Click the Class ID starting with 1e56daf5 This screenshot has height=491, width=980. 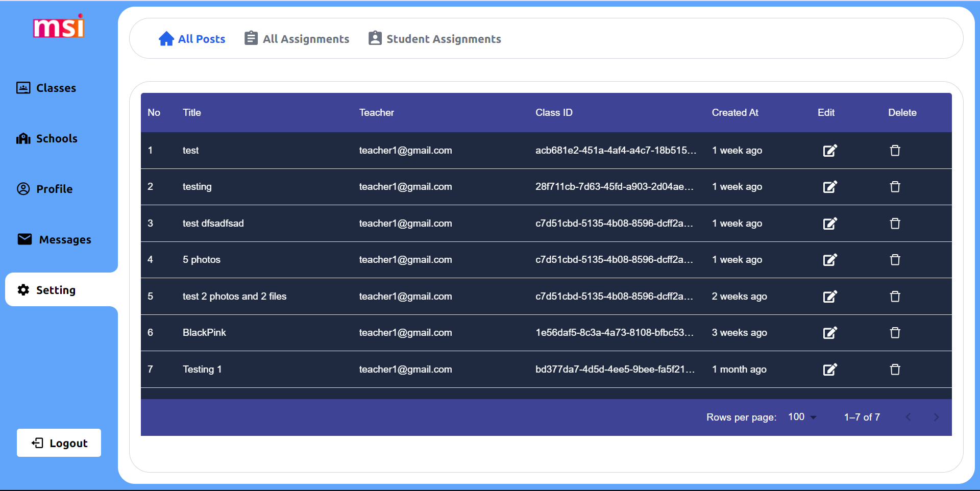pos(615,333)
